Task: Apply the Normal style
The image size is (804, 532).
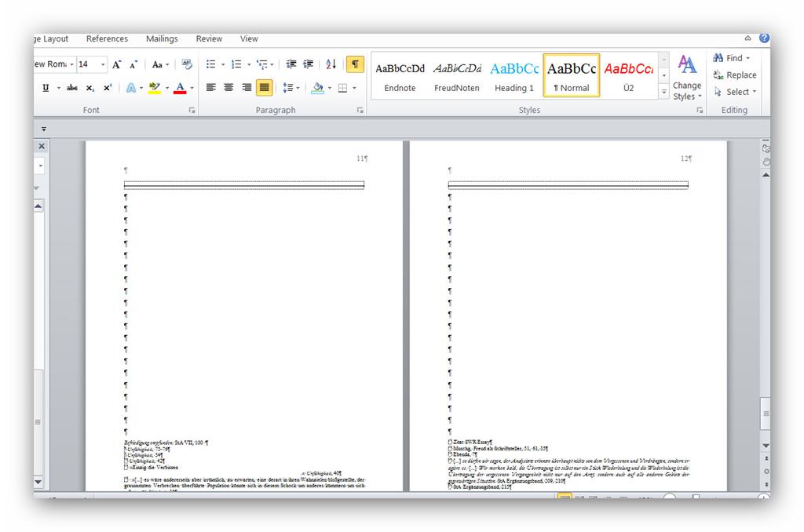Action: click(572, 76)
